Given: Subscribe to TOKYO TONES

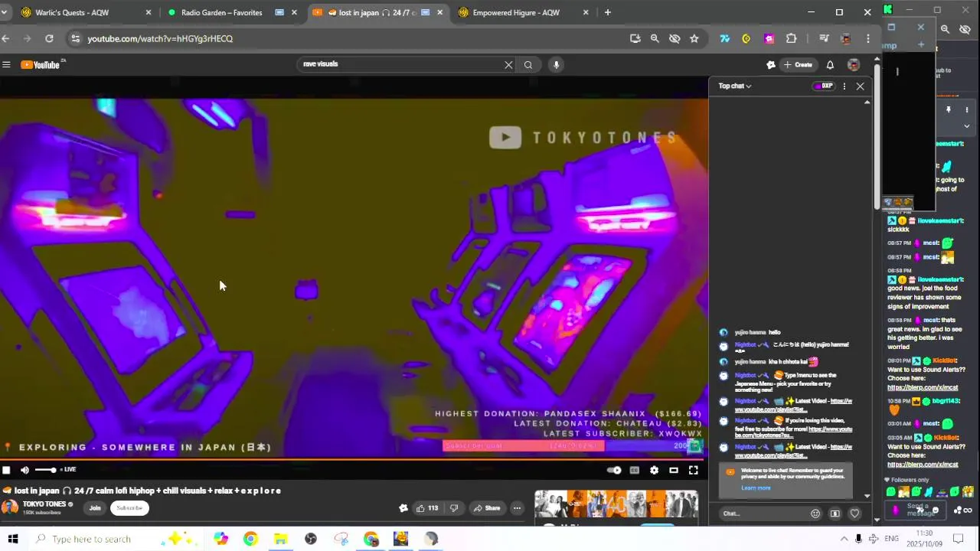Looking at the screenshot, I should pyautogui.click(x=129, y=508).
